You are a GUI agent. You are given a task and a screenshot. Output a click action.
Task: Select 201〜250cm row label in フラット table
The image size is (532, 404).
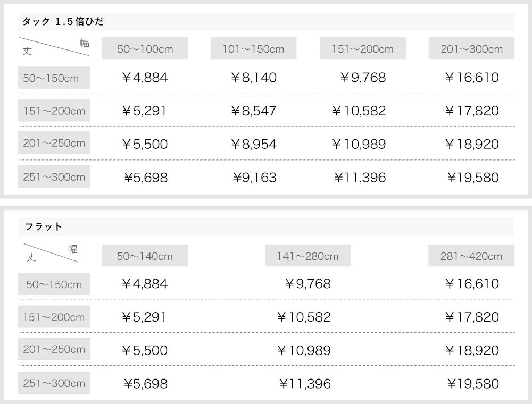[54, 350]
